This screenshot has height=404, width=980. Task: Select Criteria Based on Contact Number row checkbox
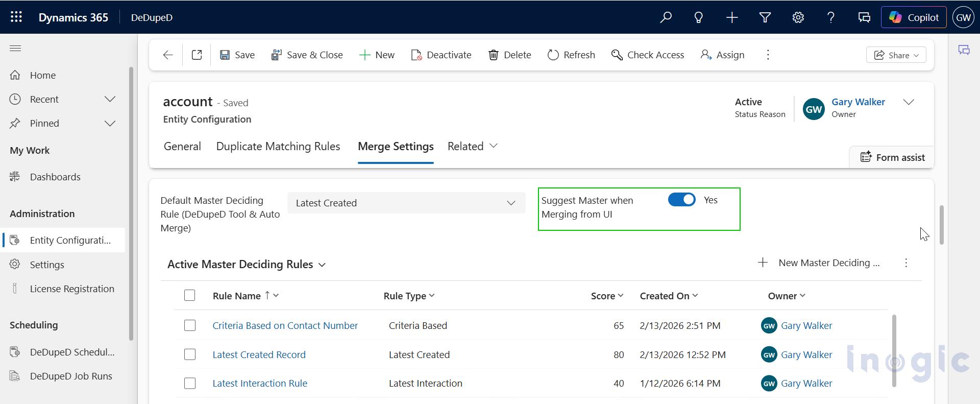pyautogui.click(x=189, y=325)
